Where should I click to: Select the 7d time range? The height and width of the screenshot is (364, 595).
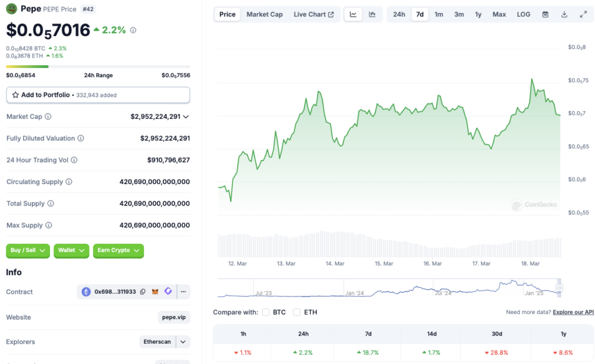click(420, 15)
